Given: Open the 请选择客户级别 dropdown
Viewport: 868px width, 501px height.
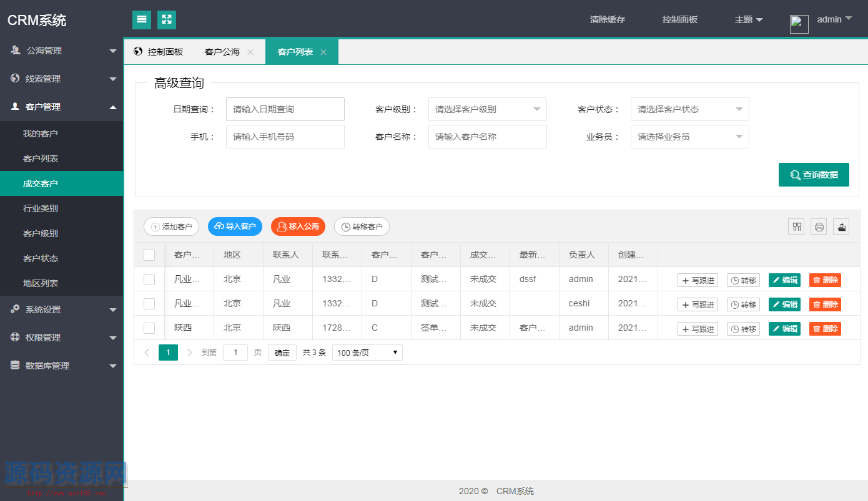Looking at the screenshot, I should point(487,109).
